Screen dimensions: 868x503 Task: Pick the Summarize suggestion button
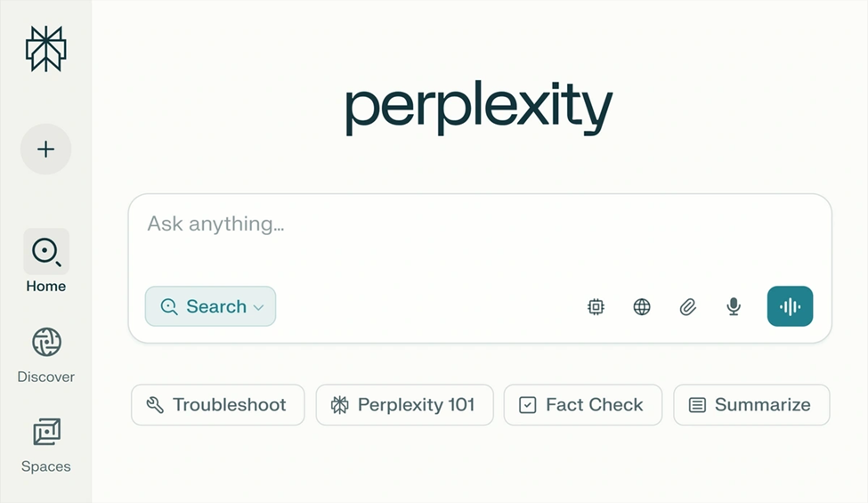point(751,405)
